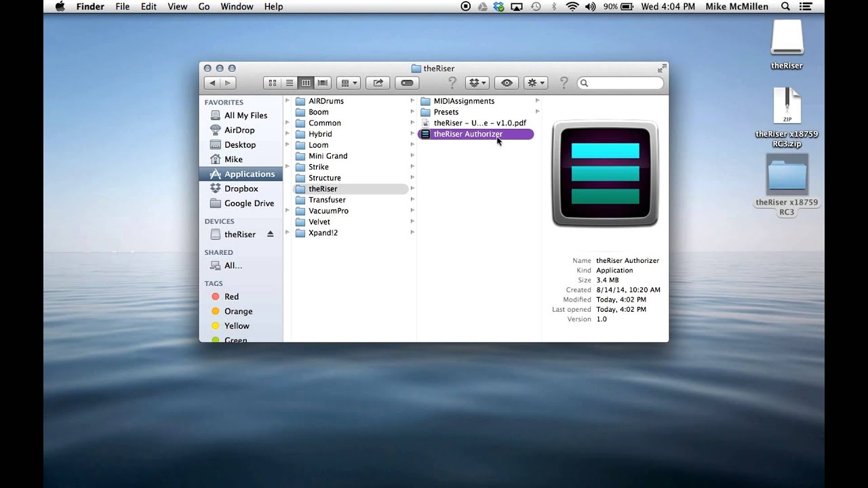The width and height of the screenshot is (868, 488).
Task: Open the File menu
Action: pyautogui.click(x=123, y=7)
